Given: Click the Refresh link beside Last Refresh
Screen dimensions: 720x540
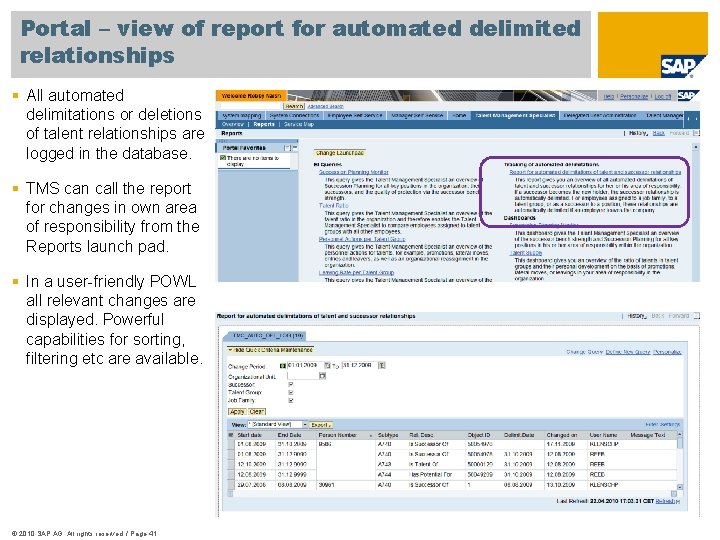Looking at the screenshot, I should [665, 501].
